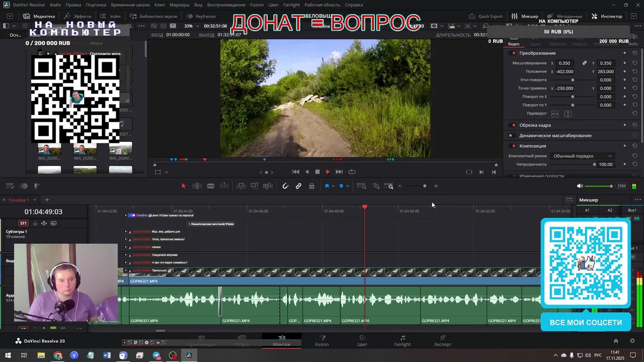Image resolution: width=644 pixels, height=362 pixels.
Task: Click the Match Frame icon
Action: click(469, 172)
